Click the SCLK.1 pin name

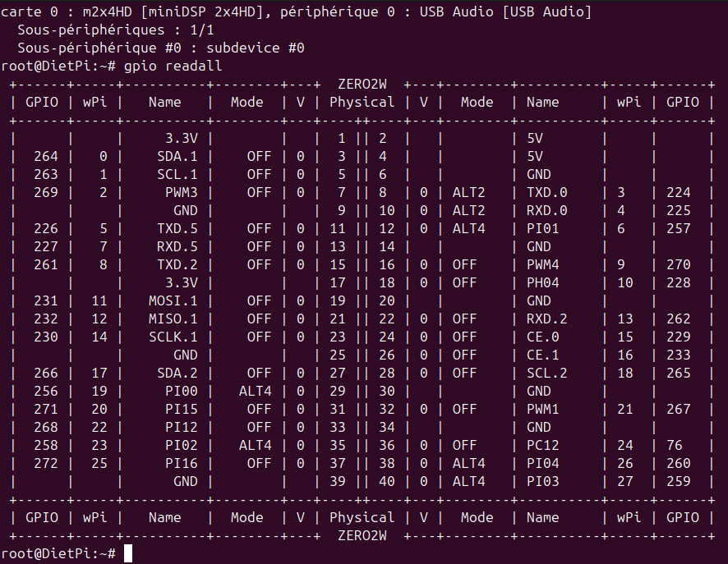[173, 337]
